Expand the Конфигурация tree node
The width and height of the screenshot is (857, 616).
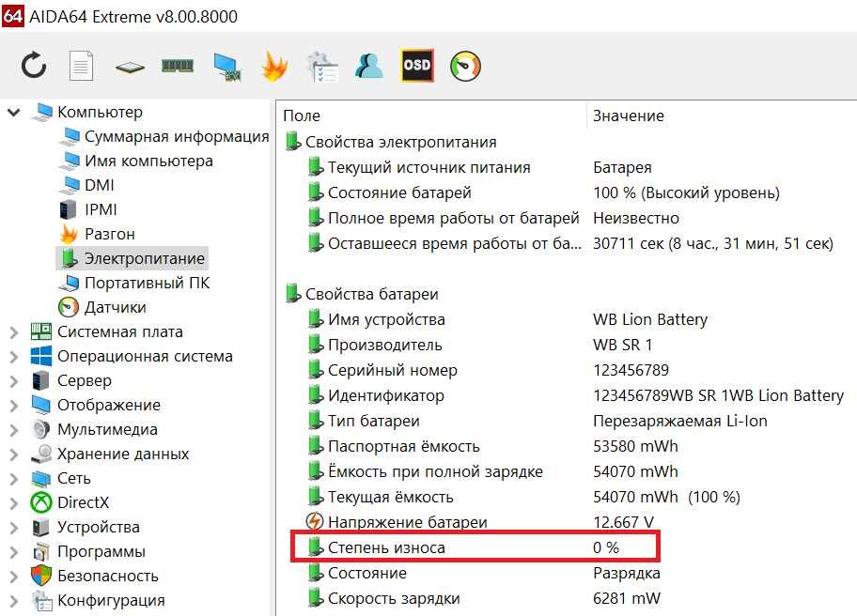(x=14, y=601)
